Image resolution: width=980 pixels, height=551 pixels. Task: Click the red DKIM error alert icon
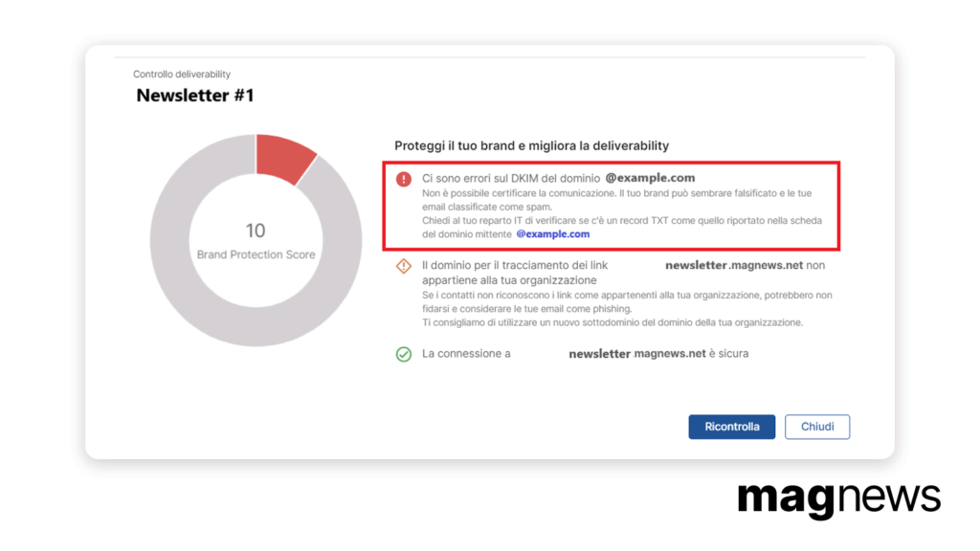pos(404,179)
